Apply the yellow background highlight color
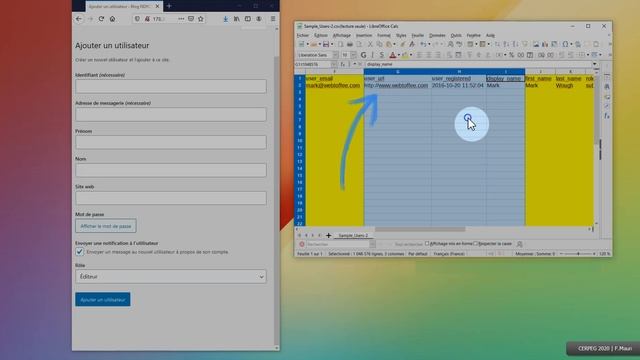This screenshot has height=360, width=640. 405,55
